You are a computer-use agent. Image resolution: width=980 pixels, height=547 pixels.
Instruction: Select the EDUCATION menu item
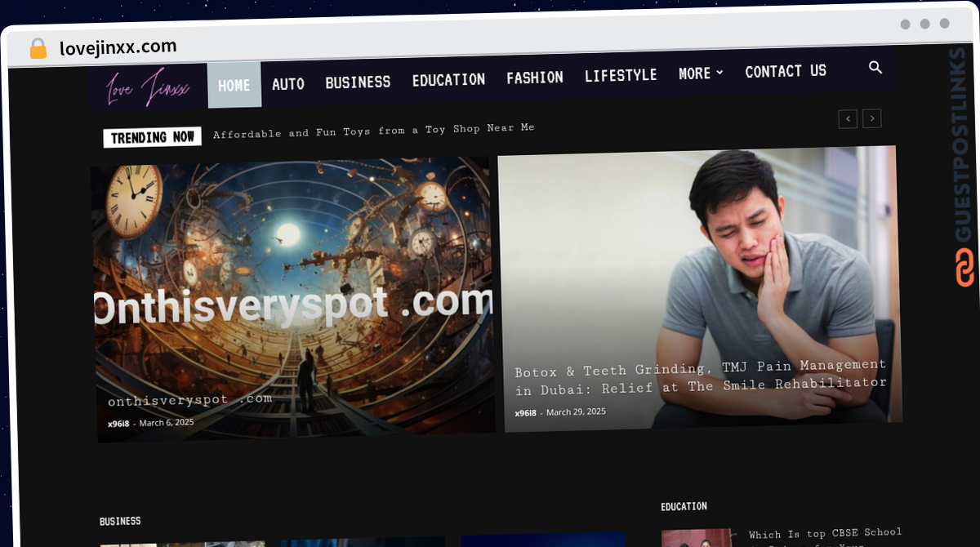point(448,80)
